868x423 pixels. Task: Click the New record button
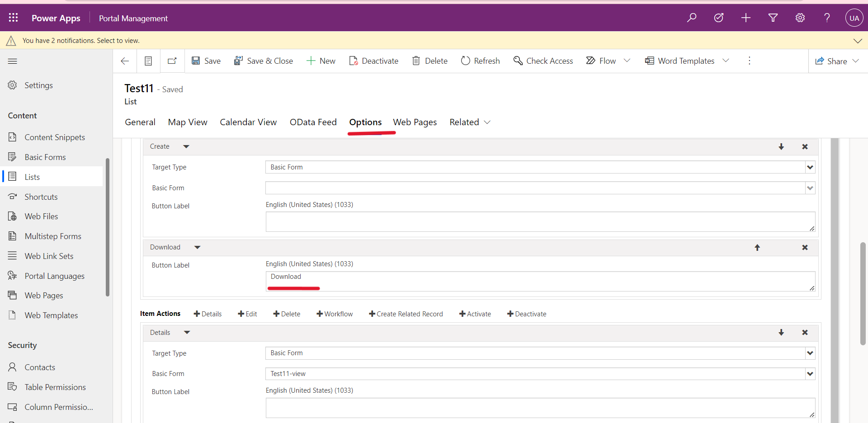[321, 61]
